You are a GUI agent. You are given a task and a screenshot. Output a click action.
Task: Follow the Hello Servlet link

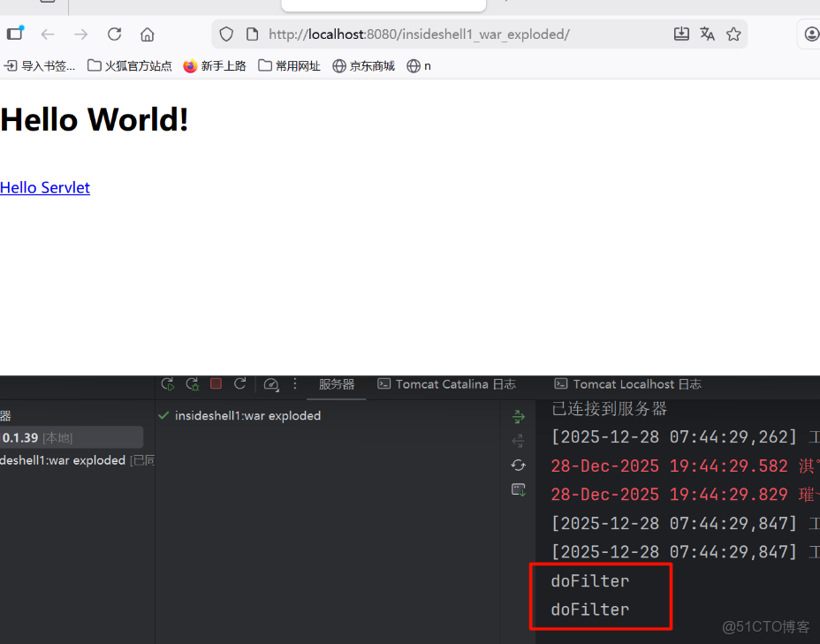click(x=45, y=187)
